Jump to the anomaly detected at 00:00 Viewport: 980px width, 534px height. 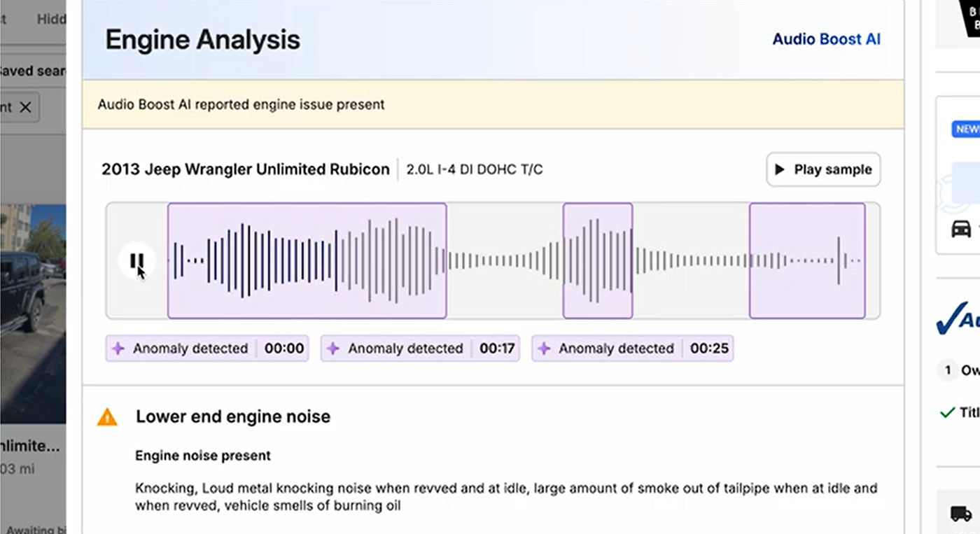(207, 349)
